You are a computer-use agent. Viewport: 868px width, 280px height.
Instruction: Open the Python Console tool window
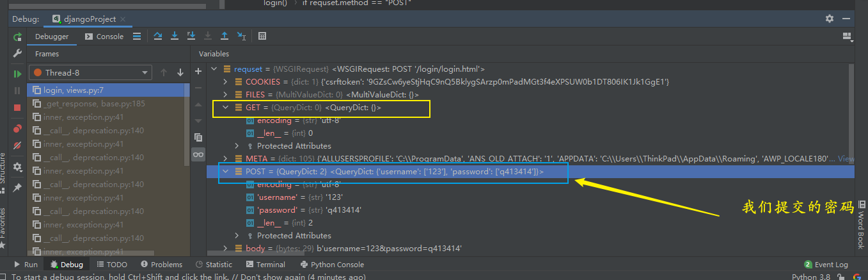[x=331, y=265]
